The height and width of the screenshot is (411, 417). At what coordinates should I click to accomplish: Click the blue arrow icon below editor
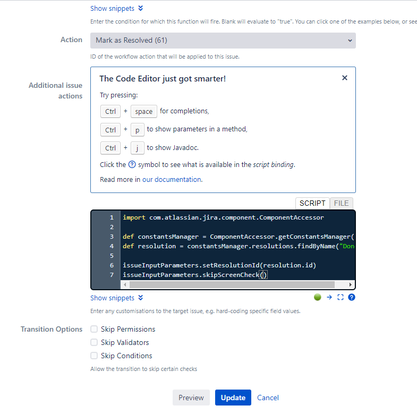click(329, 297)
